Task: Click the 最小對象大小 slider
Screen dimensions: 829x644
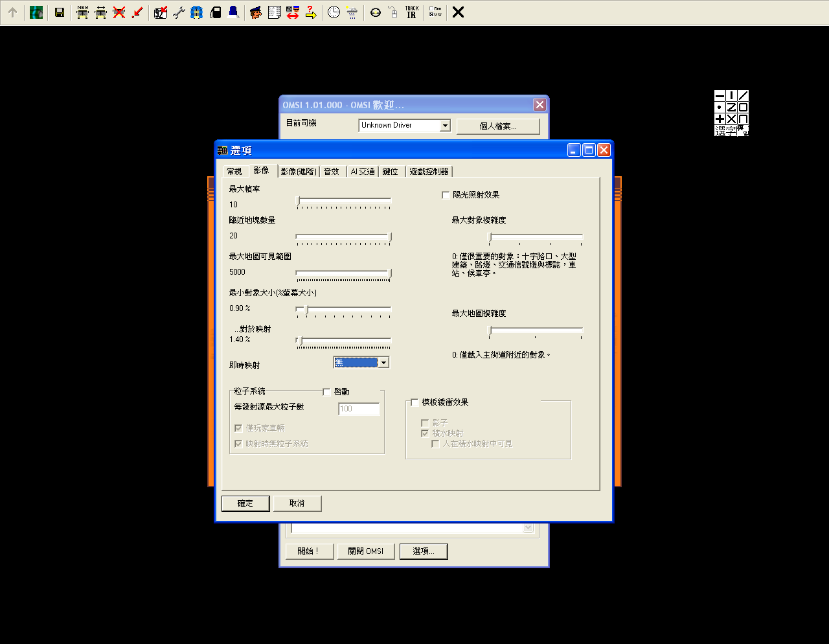Action: point(343,310)
